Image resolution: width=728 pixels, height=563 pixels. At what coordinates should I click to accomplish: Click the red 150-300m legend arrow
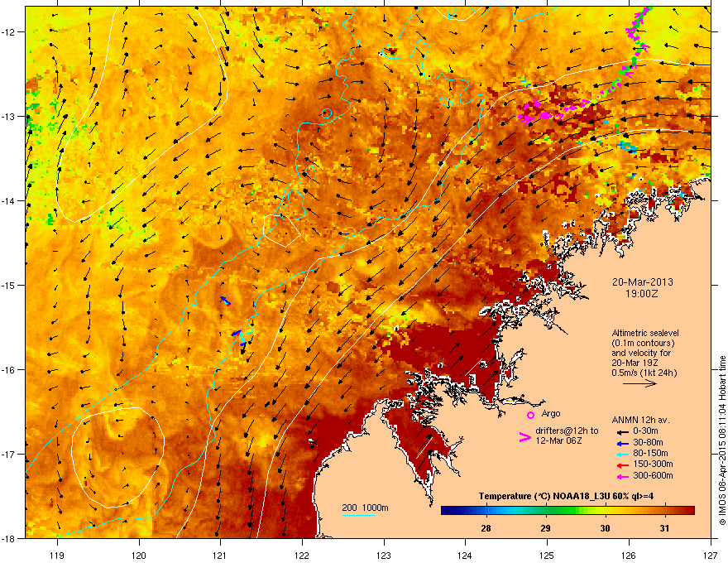622,465
